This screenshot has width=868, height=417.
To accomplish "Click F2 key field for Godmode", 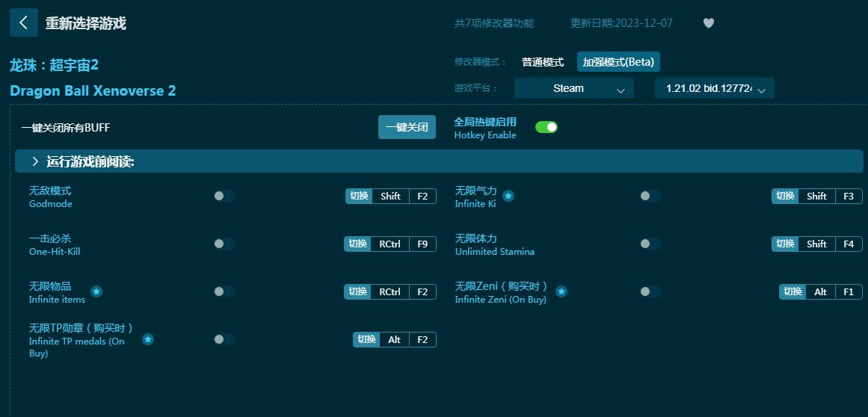I will point(423,196).
